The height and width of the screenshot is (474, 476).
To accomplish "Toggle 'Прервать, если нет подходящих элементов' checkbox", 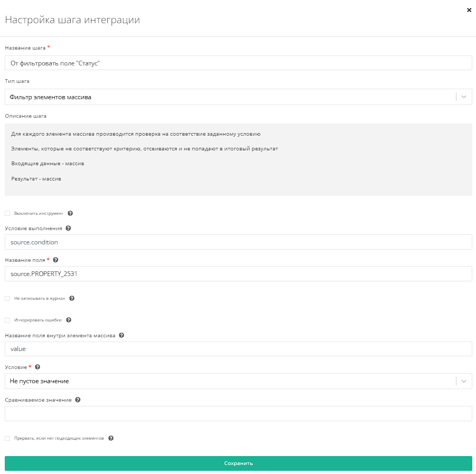I will click(x=7, y=438).
